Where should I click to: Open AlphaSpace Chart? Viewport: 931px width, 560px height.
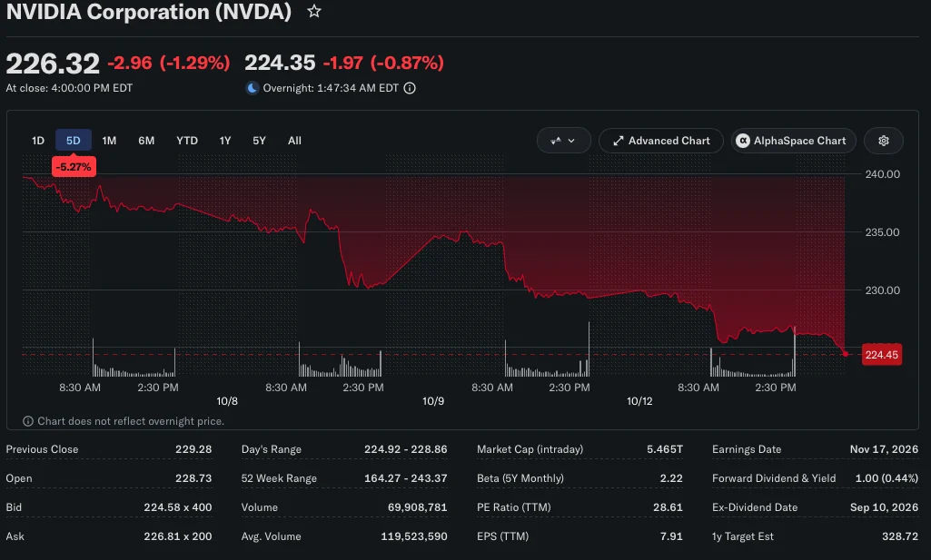[793, 141]
